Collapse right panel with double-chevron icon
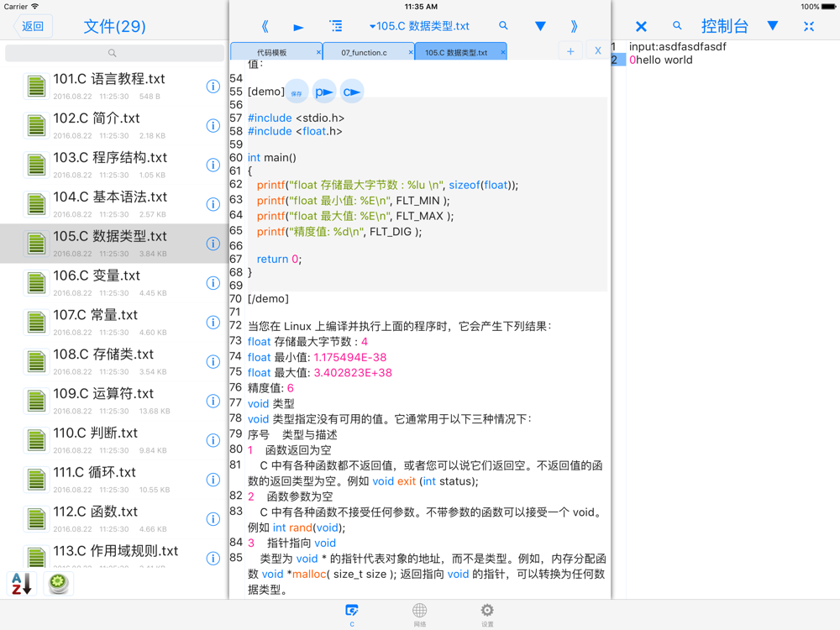Image resolution: width=840 pixels, height=630 pixels. pos(574,26)
